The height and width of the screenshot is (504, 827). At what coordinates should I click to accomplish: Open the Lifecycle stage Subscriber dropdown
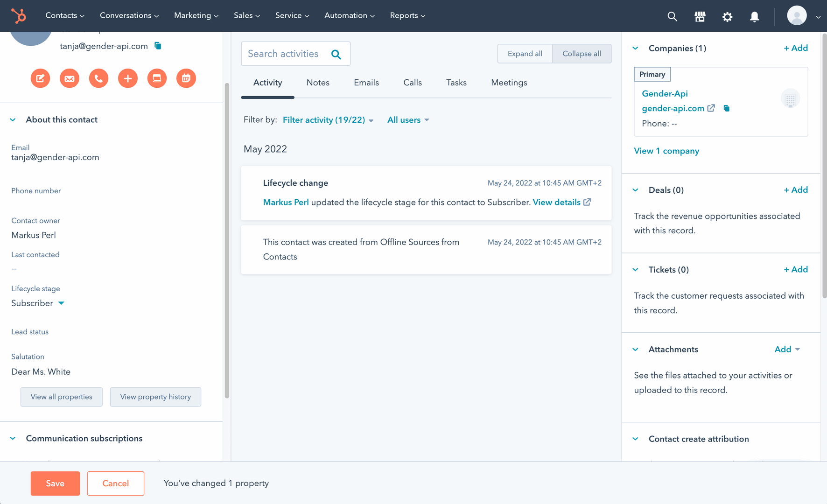[38, 303]
